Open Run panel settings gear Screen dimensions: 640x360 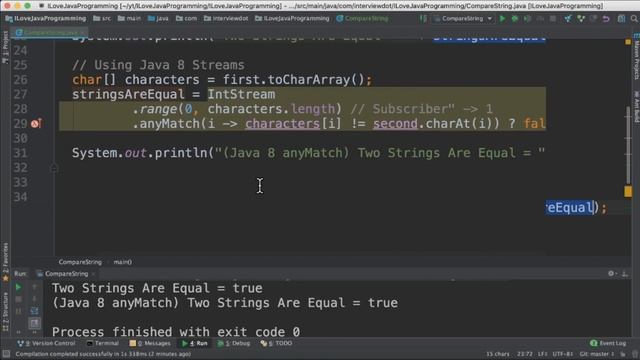tap(611, 274)
